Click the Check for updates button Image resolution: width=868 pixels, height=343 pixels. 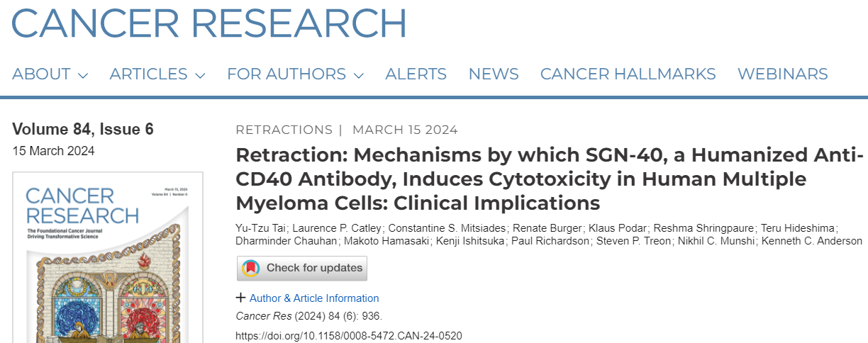click(x=302, y=269)
